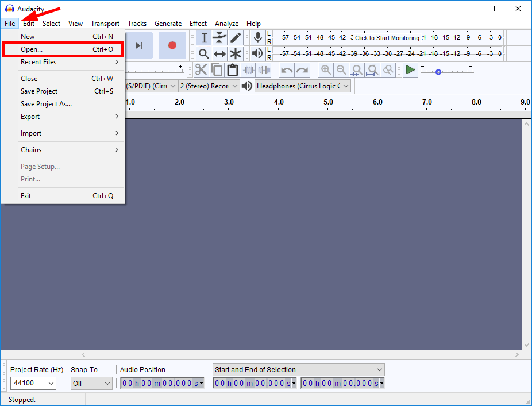The width and height of the screenshot is (532, 406).
Task: Select the Zoom magnifier tool
Action: point(204,53)
